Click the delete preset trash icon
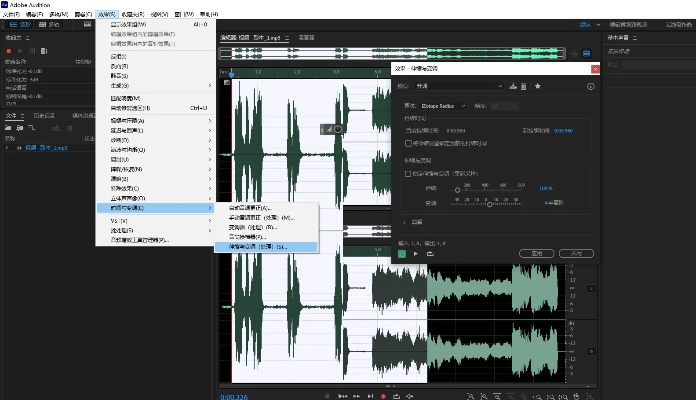This screenshot has height=400, width=696. coord(522,87)
